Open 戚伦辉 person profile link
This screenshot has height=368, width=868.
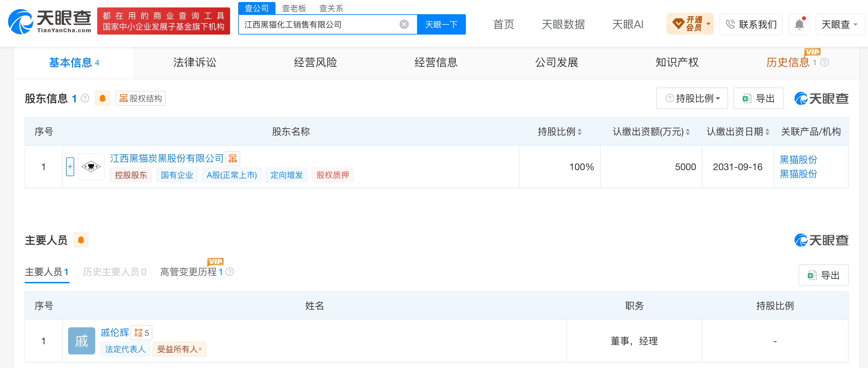(115, 332)
